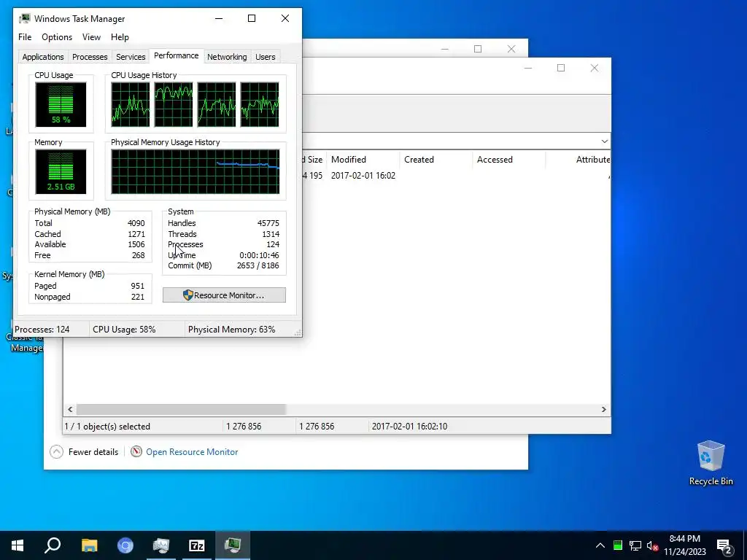Click the third CPU usage history graph
Viewport: 747px width, 560px height.
tap(216, 104)
